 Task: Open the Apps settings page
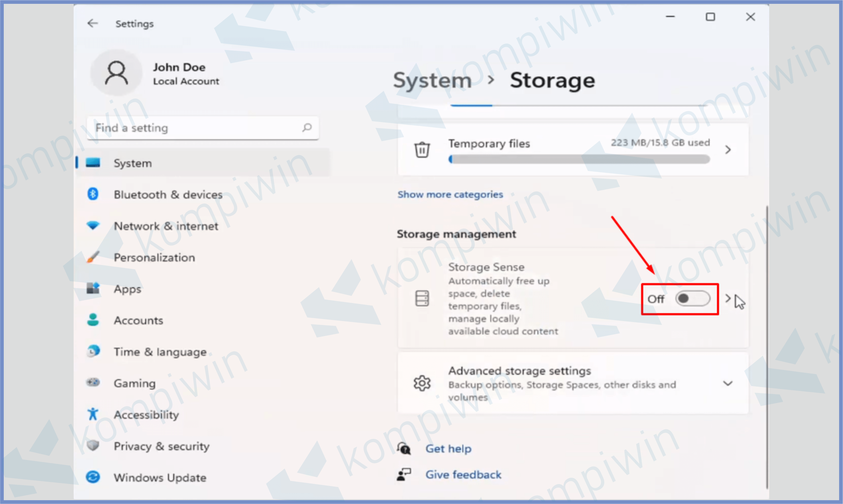pos(202,289)
